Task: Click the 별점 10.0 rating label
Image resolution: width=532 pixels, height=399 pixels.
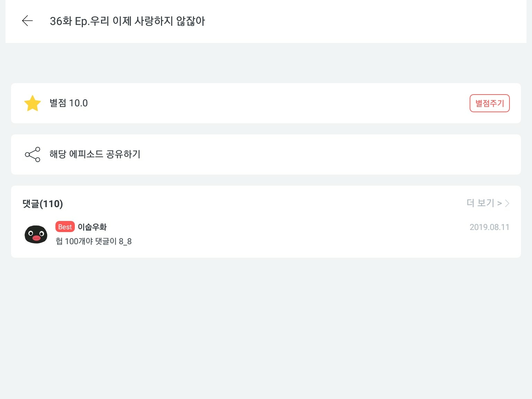Action: [x=69, y=103]
